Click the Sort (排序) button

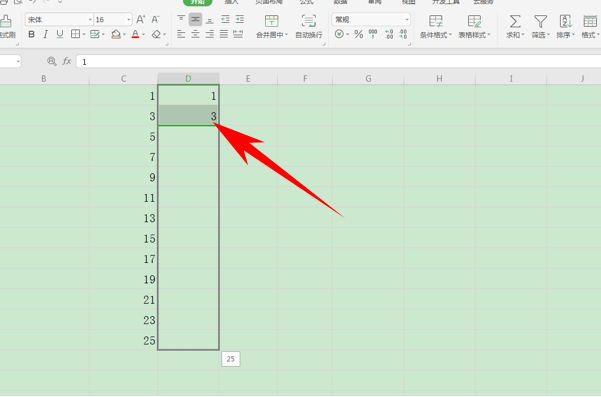[x=565, y=26]
